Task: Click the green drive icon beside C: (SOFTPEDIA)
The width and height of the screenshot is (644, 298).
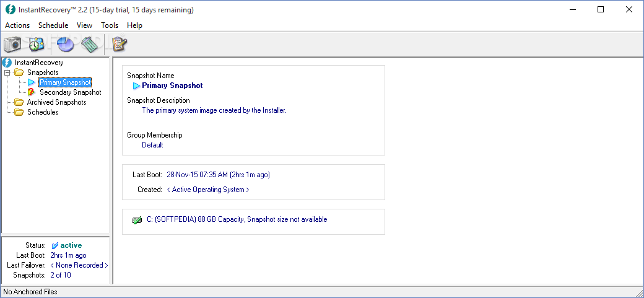Action: click(x=137, y=221)
